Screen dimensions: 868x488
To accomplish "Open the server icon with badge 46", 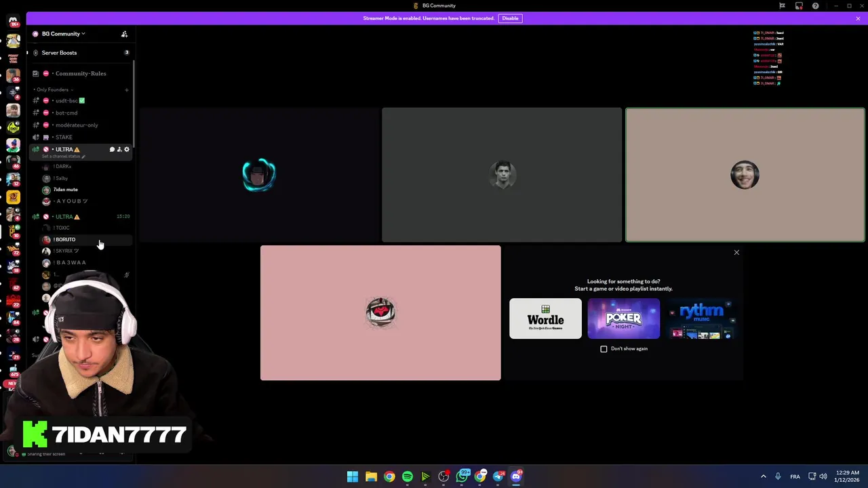I will 13,162.
